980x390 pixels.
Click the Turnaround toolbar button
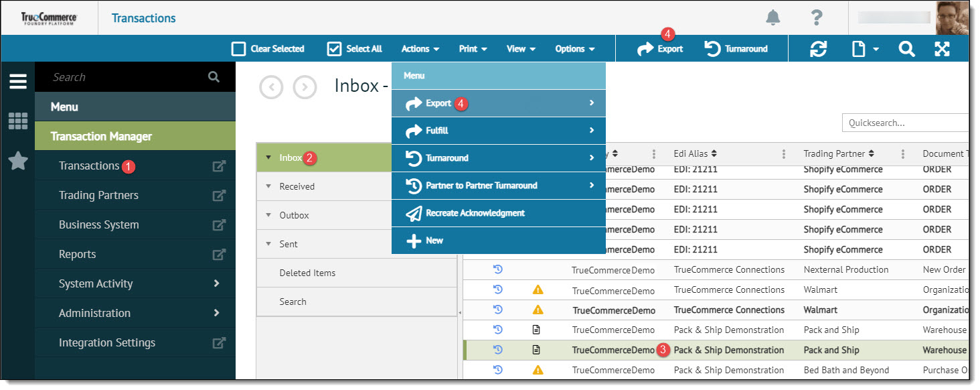(x=736, y=49)
